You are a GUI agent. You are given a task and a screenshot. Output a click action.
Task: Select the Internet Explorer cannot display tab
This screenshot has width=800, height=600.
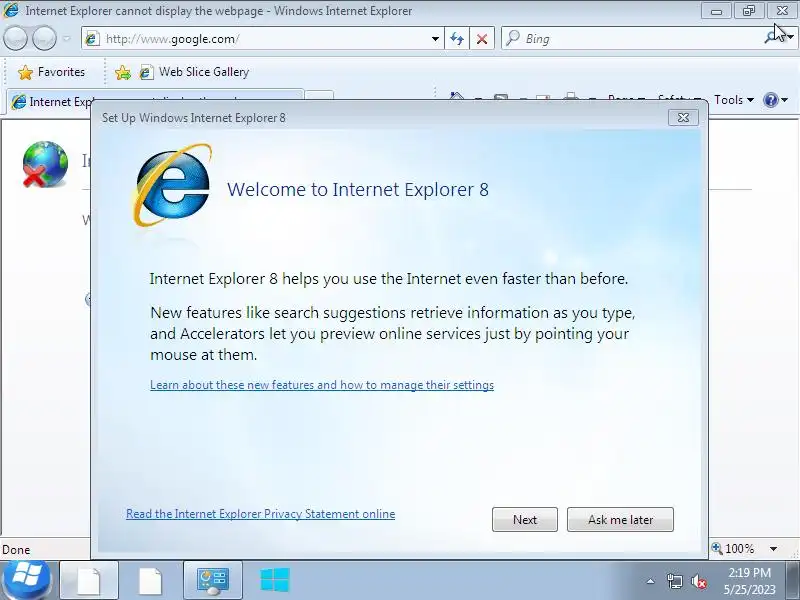(x=153, y=102)
